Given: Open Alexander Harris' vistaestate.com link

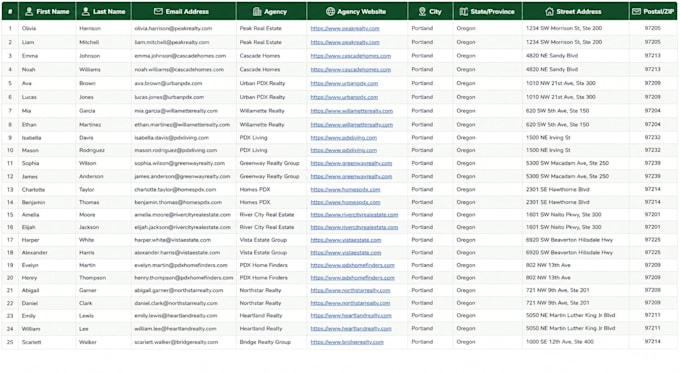Looking at the screenshot, I should 346,252.
